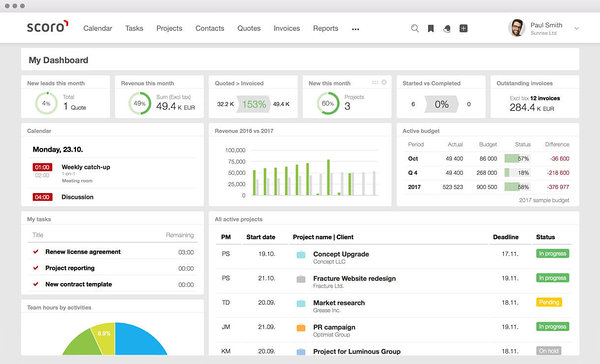Click the orange project icon for PR campaign
600x364 pixels.
click(x=301, y=328)
